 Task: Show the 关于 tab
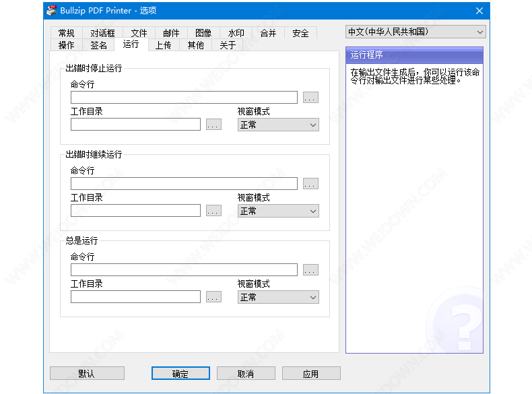(228, 45)
